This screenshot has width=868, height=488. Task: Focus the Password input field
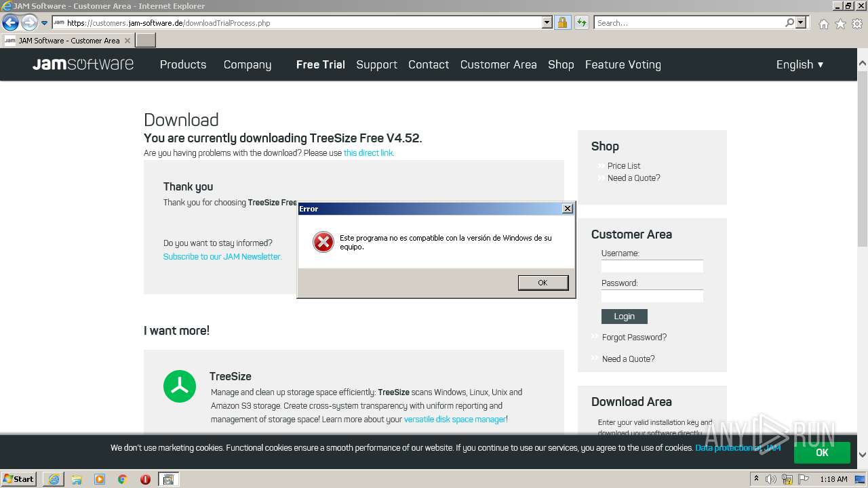click(x=652, y=296)
